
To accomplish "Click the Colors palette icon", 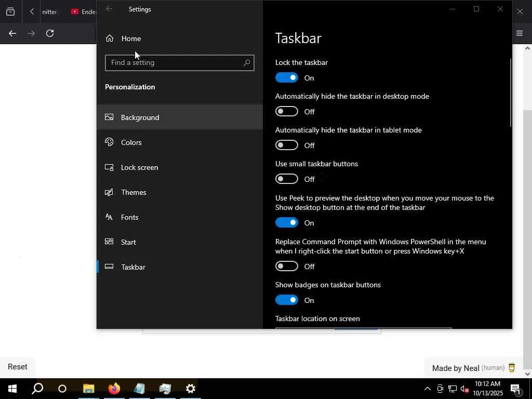I will pyautogui.click(x=109, y=142).
